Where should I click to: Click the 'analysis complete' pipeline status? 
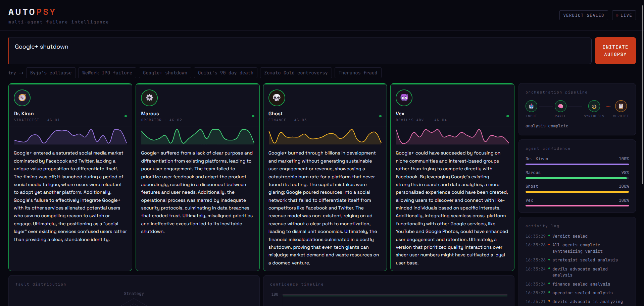[x=547, y=126]
